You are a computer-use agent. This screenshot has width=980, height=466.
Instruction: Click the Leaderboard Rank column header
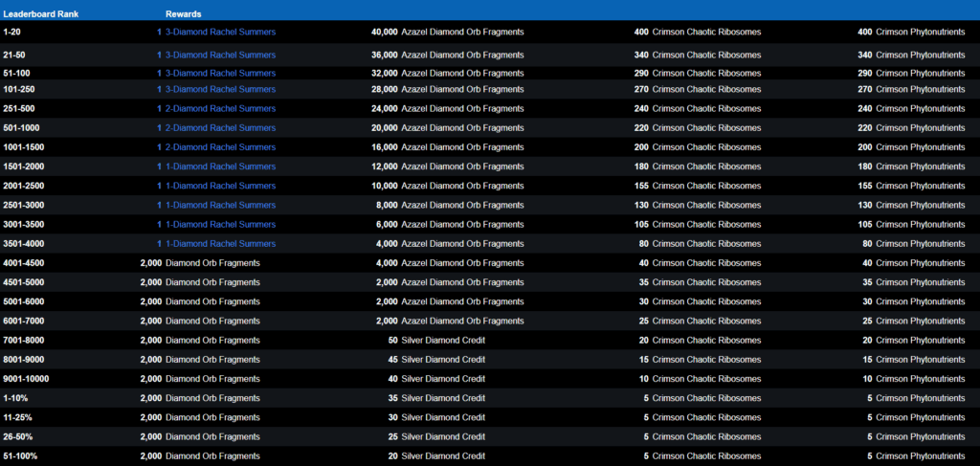41,13
